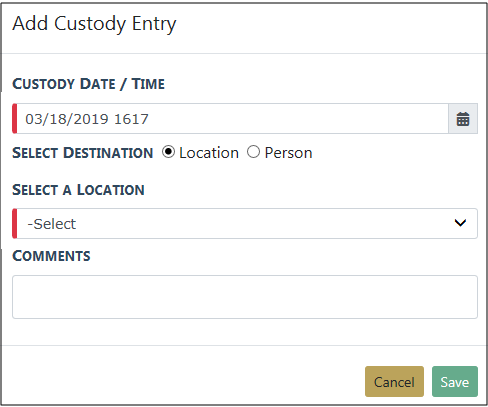Click the Select Destination label
Screen dimensions: 488x407
tap(83, 153)
